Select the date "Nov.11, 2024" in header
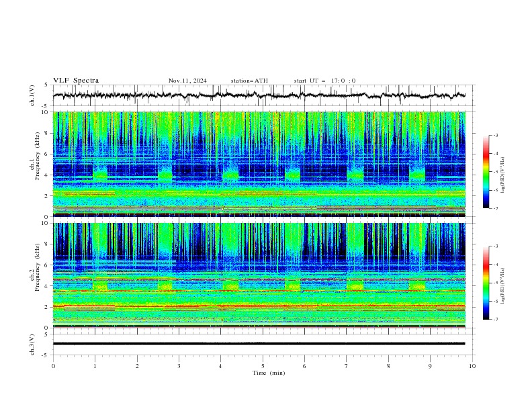The image size is (532, 411). click(187, 81)
